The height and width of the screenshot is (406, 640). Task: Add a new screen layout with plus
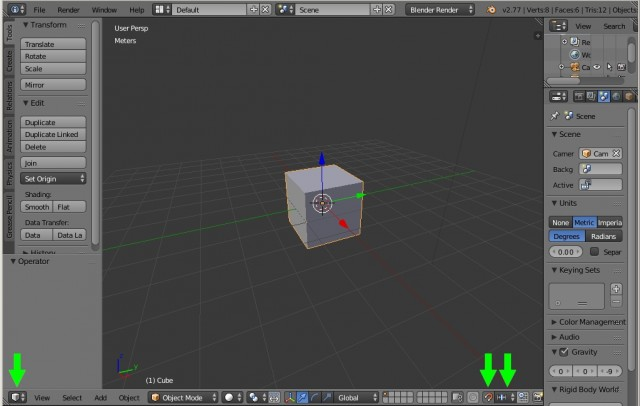253,9
